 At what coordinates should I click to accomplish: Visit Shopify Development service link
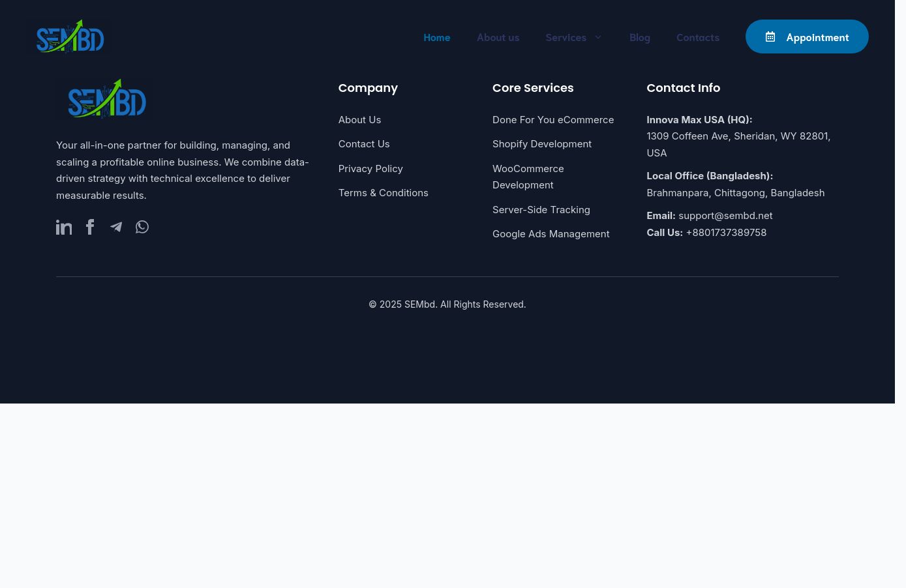coord(541,144)
